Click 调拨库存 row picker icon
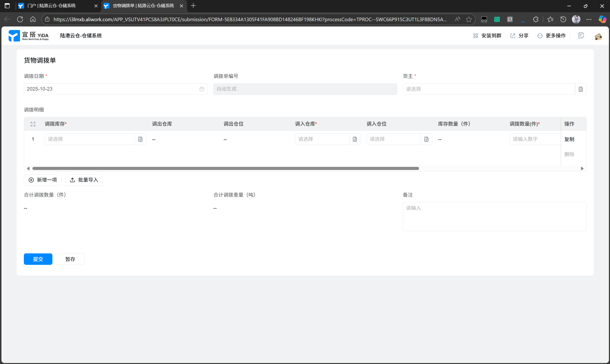This screenshot has width=610, height=364. point(140,139)
